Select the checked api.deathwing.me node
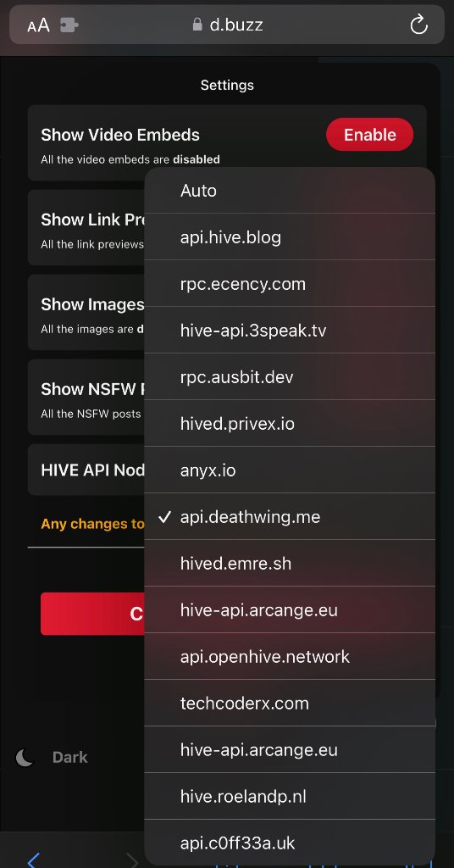The image size is (454, 868). [x=290, y=516]
